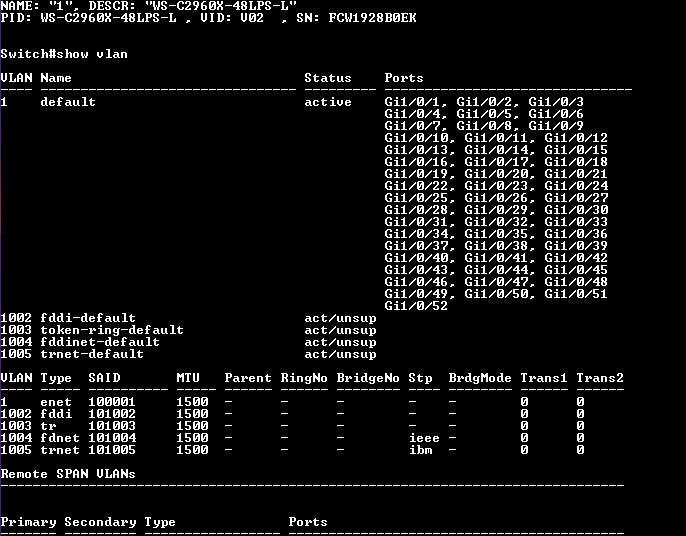Click the 'fddi-default' VLAN name
Image resolution: width=686 pixels, height=536 pixels.
click(x=88, y=318)
